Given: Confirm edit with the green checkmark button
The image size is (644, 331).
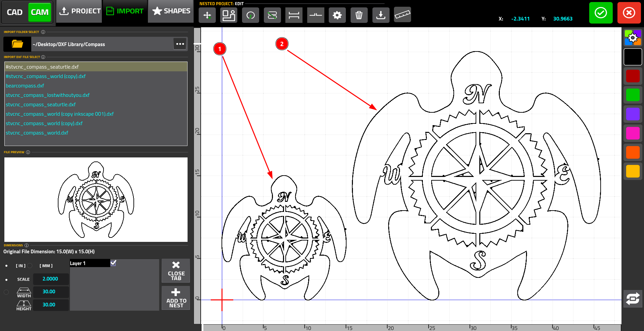Looking at the screenshot, I should click(601, 13).
